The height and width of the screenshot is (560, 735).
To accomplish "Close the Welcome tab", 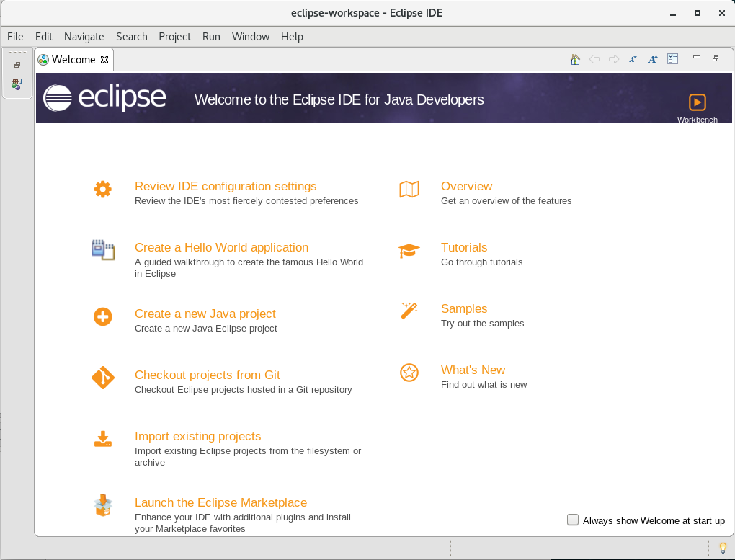I will [x=104, y=60].
